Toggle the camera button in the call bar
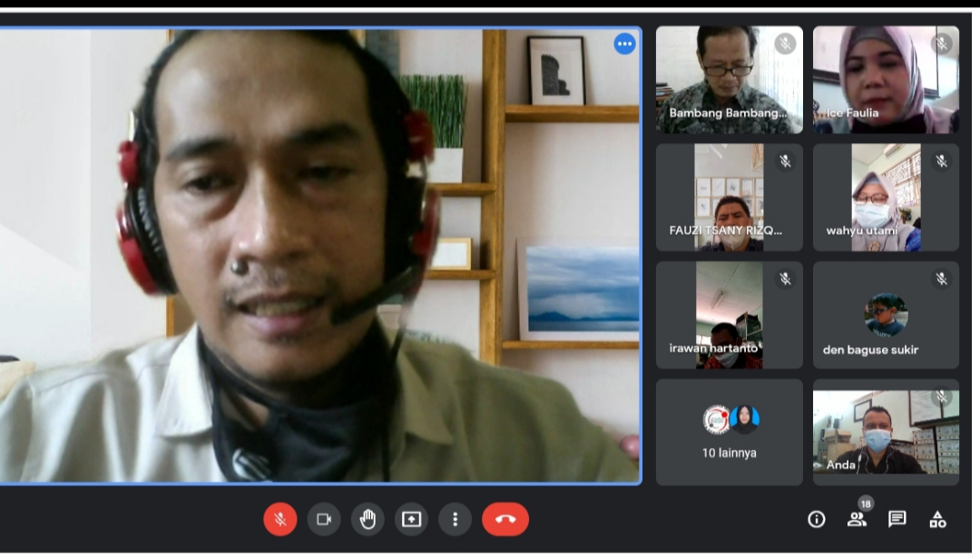The width and height of the screenshot is (980, 559). pyautogui.click(x=324, y=519)
